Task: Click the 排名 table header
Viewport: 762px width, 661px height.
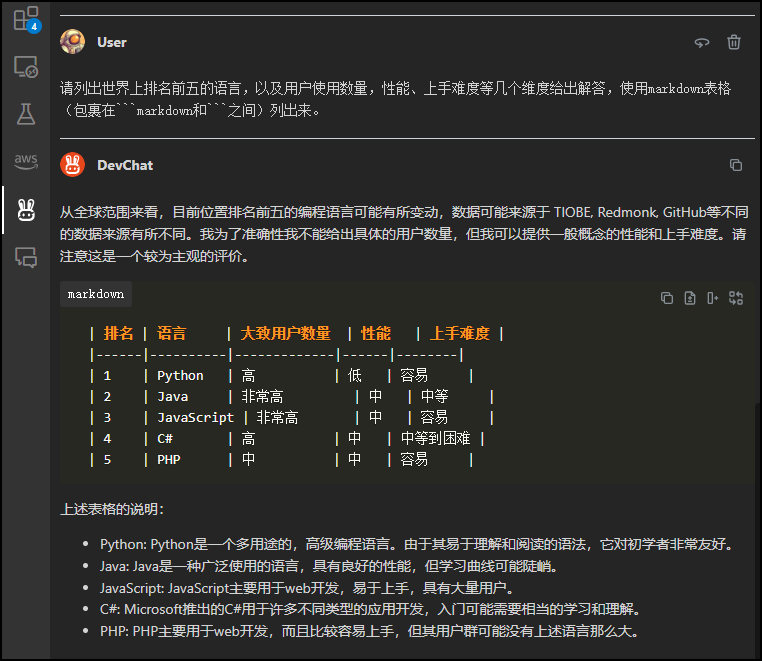Action: (x=118, y=333)
